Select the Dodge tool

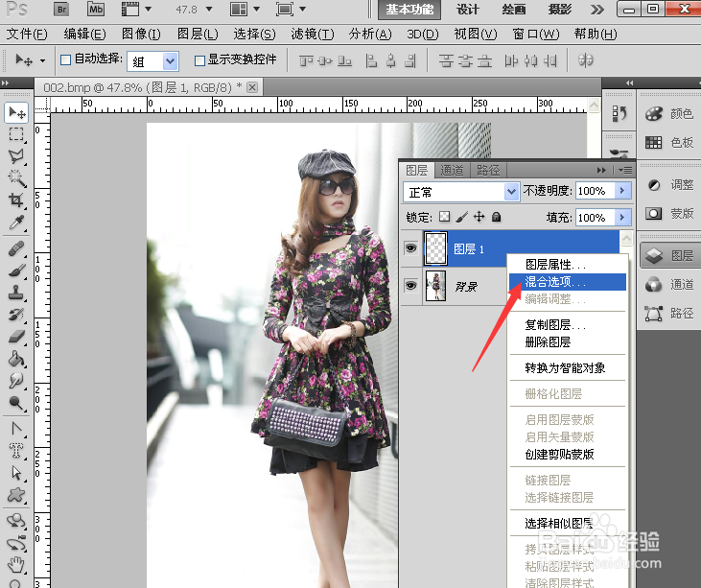(x=16, y=403)
